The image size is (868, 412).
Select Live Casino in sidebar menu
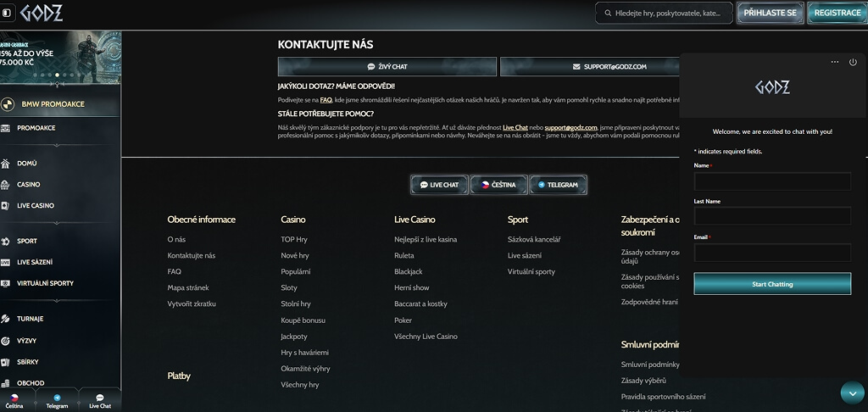click(36, 205)
